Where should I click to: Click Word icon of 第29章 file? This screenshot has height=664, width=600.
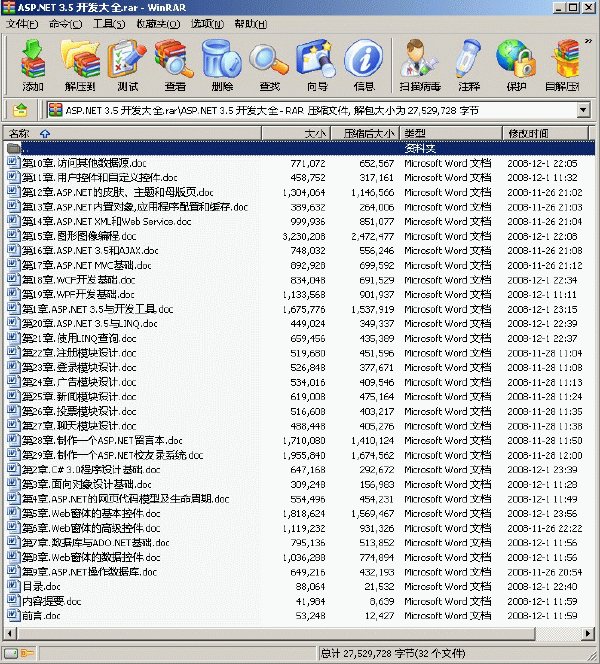pyautogui.click(x=14, y=454)
